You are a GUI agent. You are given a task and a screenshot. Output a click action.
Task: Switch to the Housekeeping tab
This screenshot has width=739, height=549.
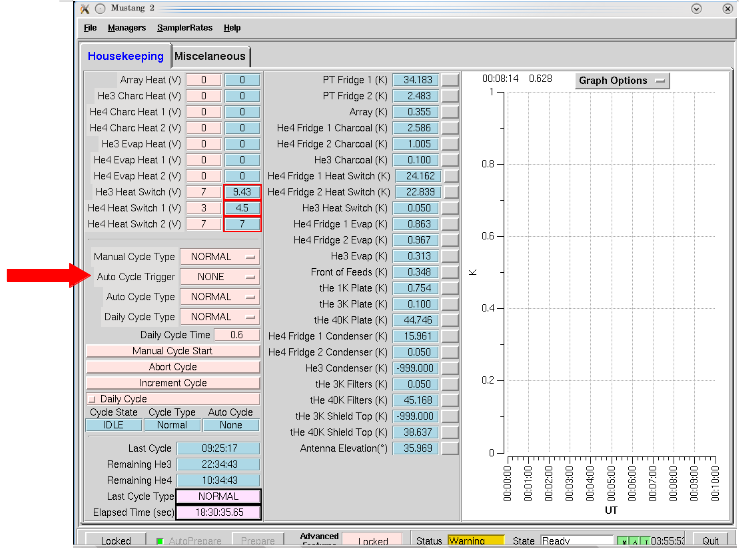coord(125,56)
